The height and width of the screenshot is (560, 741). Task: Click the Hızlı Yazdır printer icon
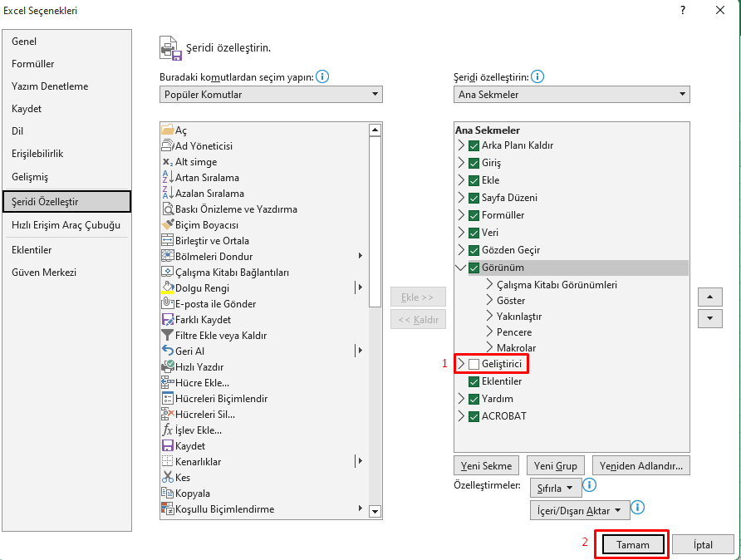coord(167,366)
